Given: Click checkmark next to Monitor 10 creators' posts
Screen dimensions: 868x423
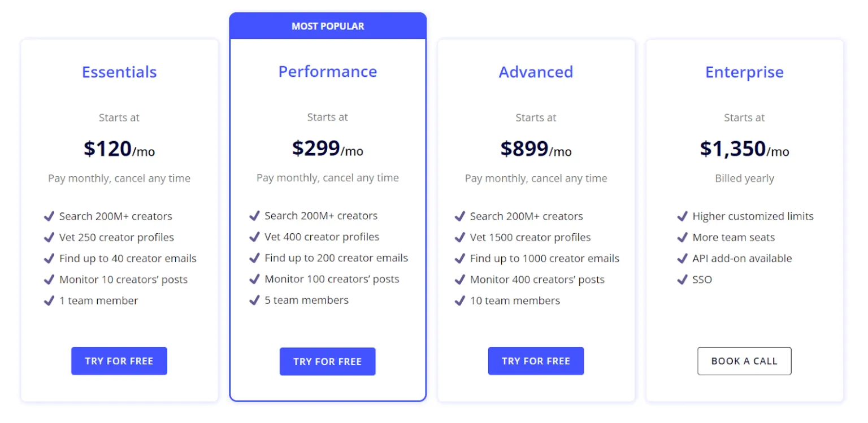Looking at the screenshot, I should coord(49,280).
